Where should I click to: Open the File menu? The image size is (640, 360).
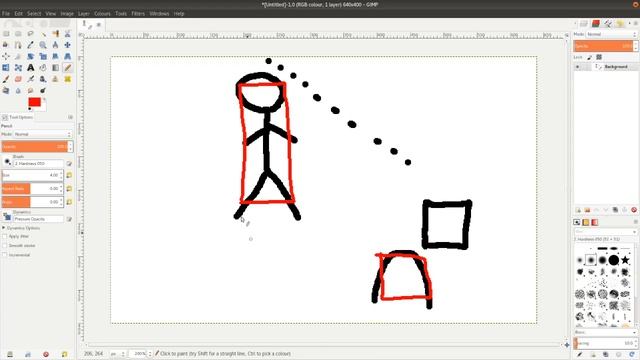pos(6,13)
